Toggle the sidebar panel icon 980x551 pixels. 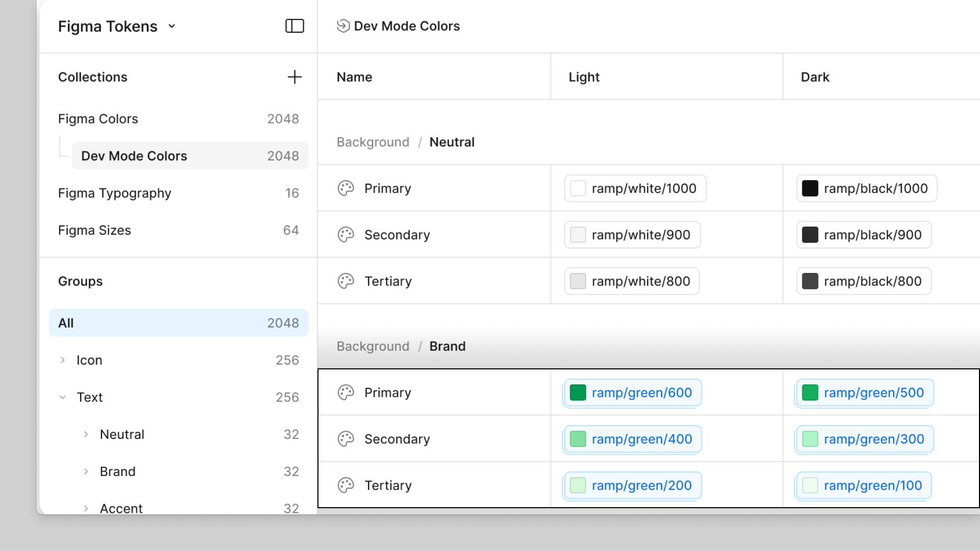[295, 26]
